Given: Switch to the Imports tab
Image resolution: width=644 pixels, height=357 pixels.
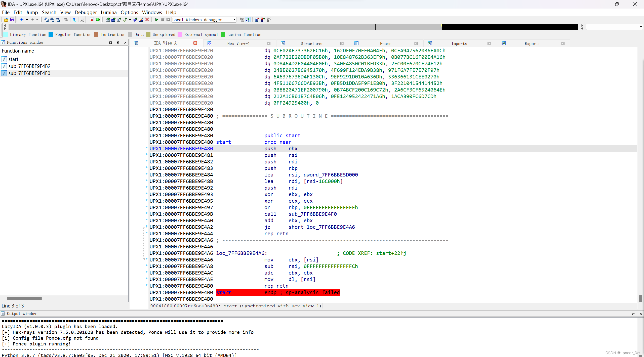Looking at the screenshot, I should pos(459,43).
